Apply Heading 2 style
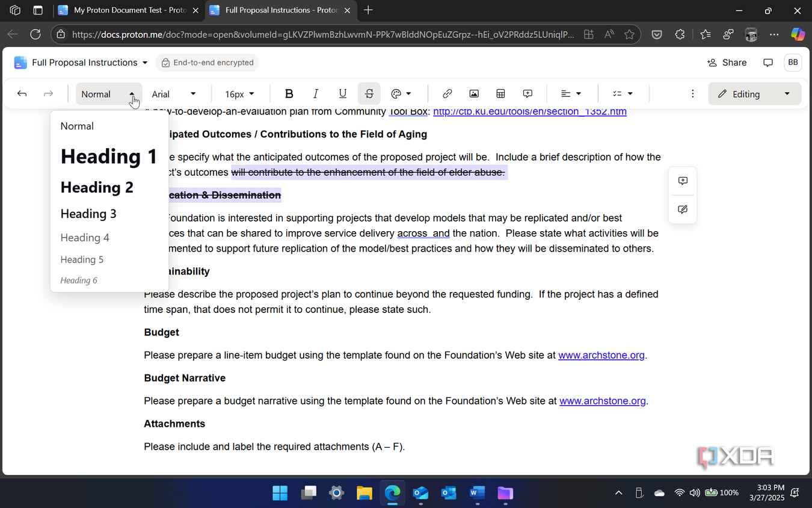This screenshot has height=508, width=812. tap(97, 187)
